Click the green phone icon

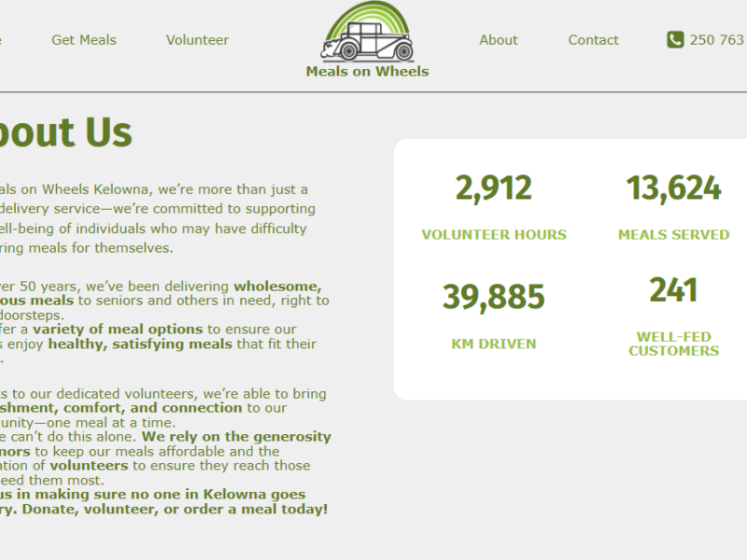(x=675, y=39)
